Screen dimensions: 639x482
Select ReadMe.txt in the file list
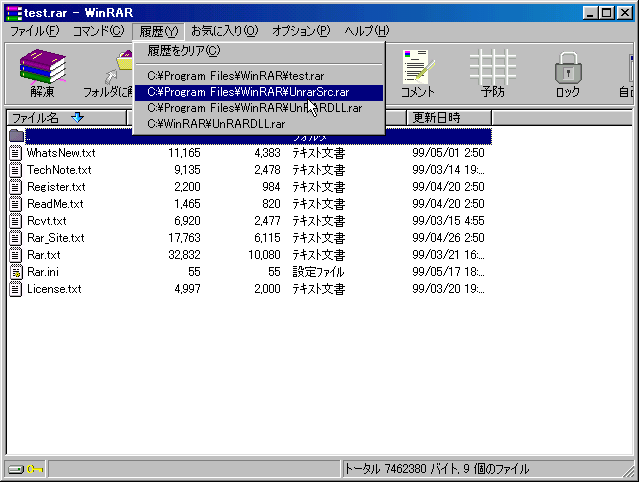click(55, 204)
